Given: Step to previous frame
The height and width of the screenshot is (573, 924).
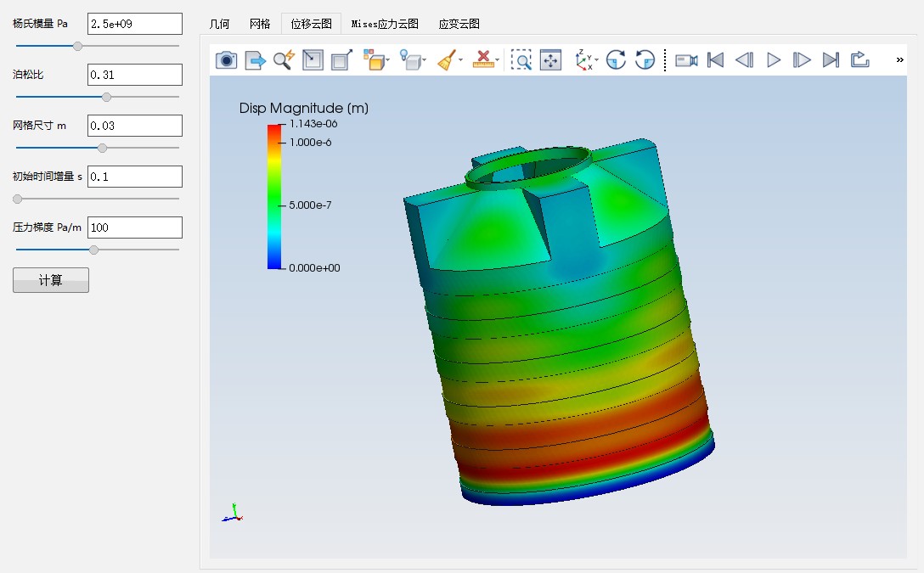Looking at the screenshot, I should pos(744,60).
